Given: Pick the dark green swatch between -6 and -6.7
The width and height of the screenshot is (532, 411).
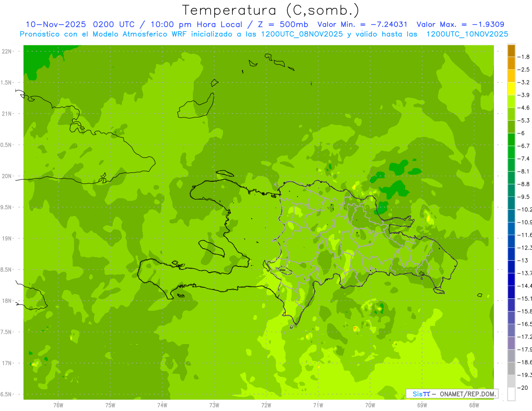Looking at the screenshot, I should [x=511, y=139].
